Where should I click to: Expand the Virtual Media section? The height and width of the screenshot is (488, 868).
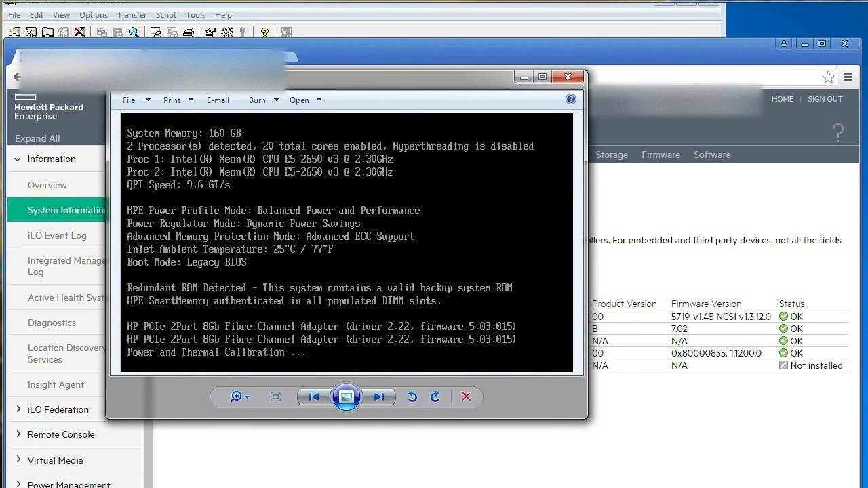point(18,460)
